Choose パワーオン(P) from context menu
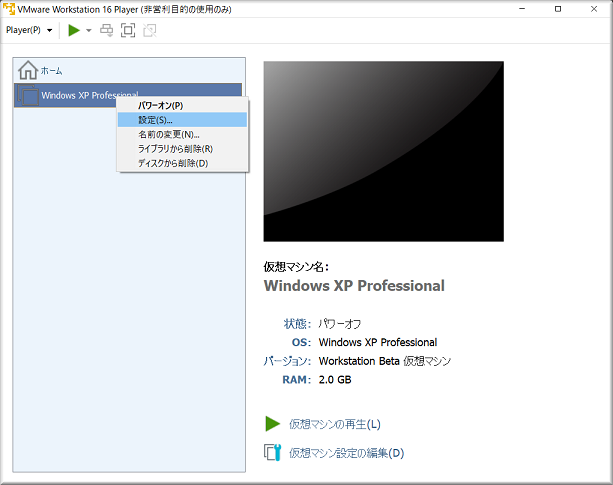The image size is (613, 485). coord(182,106)
